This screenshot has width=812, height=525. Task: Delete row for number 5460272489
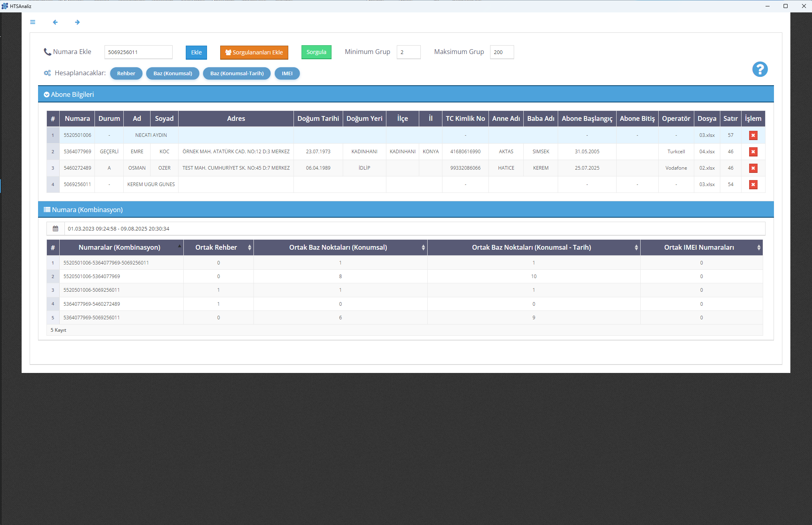point(753,168)
